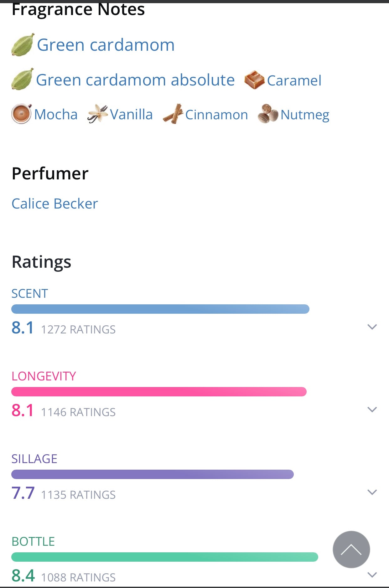
Task: Click the Green cardamom absolute pod icon
Action: (23, 80)
